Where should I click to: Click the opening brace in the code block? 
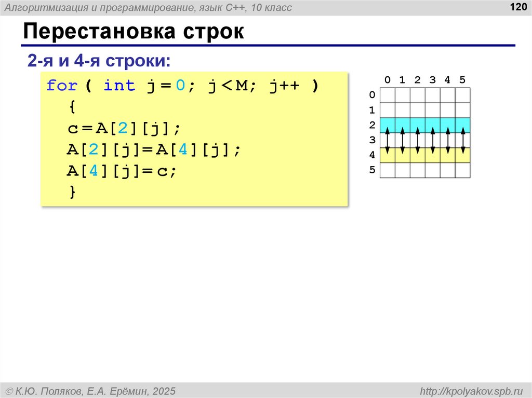click(72, 107)
